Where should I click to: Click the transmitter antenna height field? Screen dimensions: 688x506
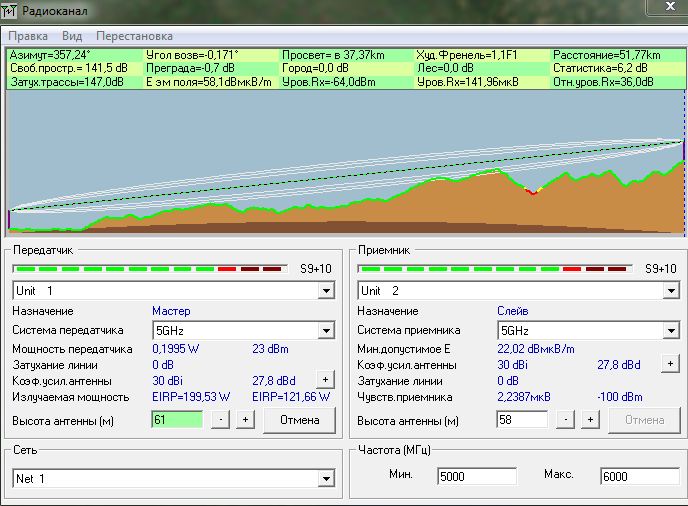click(177, 421)
